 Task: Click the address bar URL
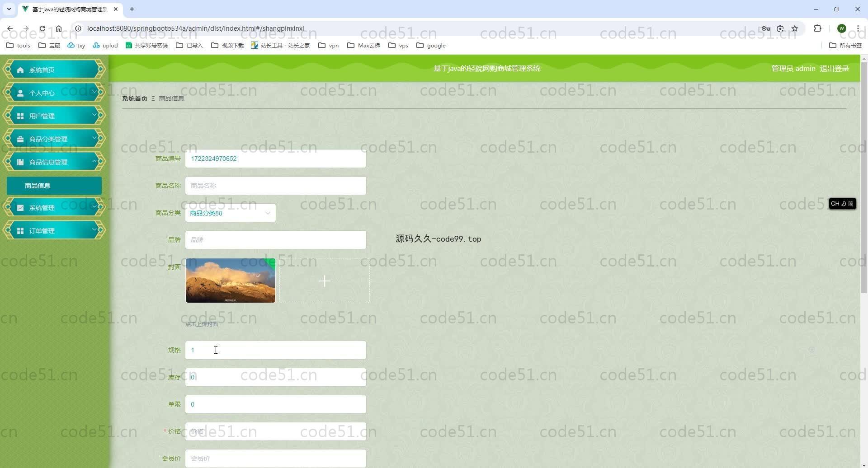195,28
